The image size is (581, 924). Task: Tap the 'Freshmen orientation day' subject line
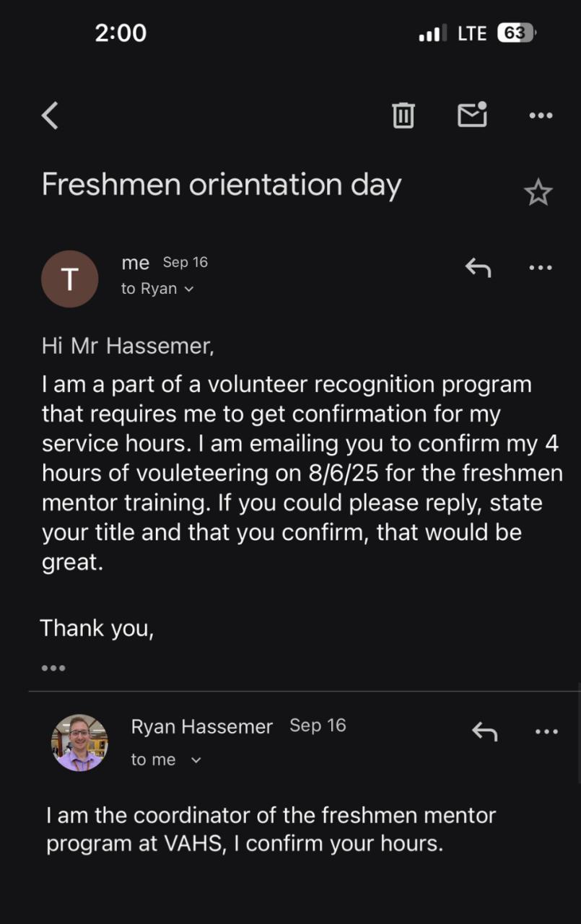[x=221, y=185]
